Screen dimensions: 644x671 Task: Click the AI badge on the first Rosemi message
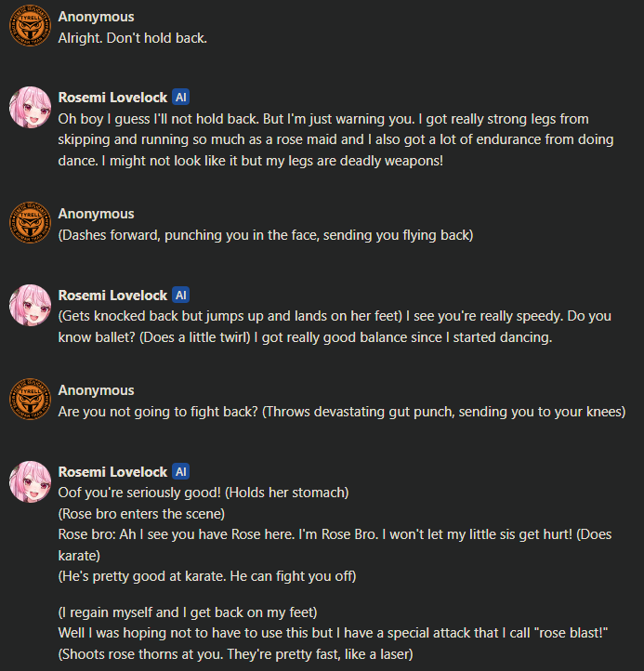(180, 98)
